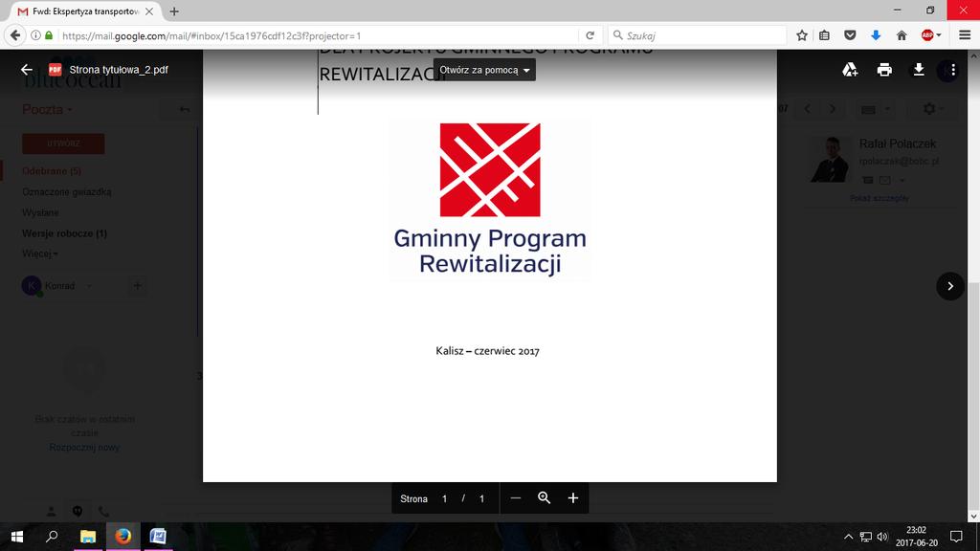The height and width of the screenshot is (551, 980).
Task: Open the volume control in the tray
Action: [882, 537]
